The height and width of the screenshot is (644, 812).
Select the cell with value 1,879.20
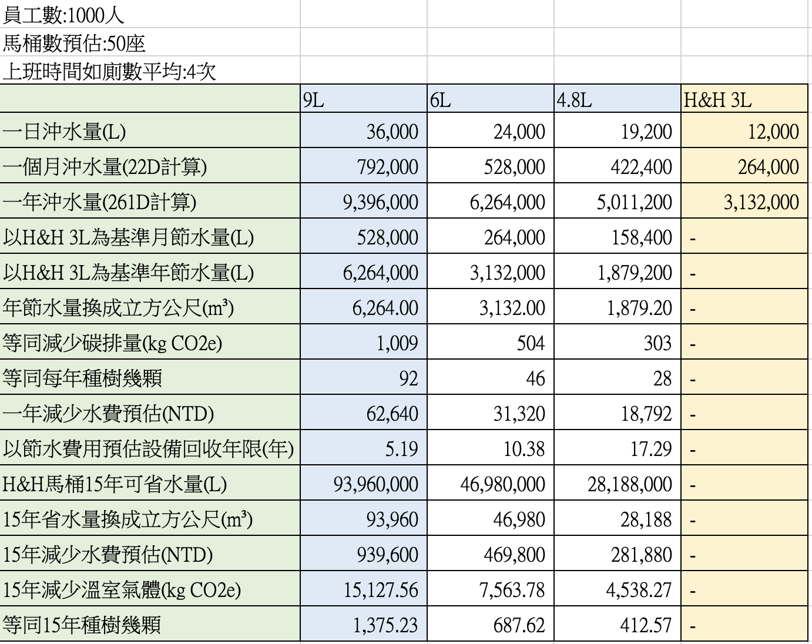tap(618, 307)
